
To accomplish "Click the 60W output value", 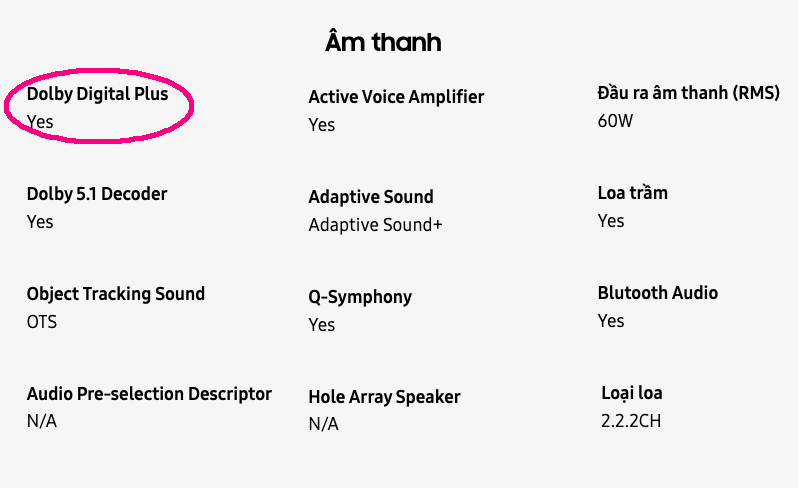I will coord(616,121).
